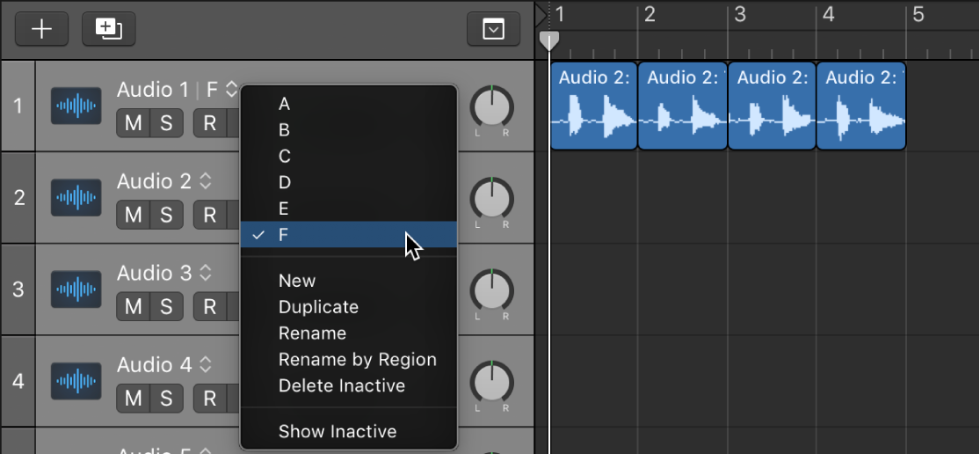
Task: Click the Audio 2 pan knob
Action: (492, 200)
